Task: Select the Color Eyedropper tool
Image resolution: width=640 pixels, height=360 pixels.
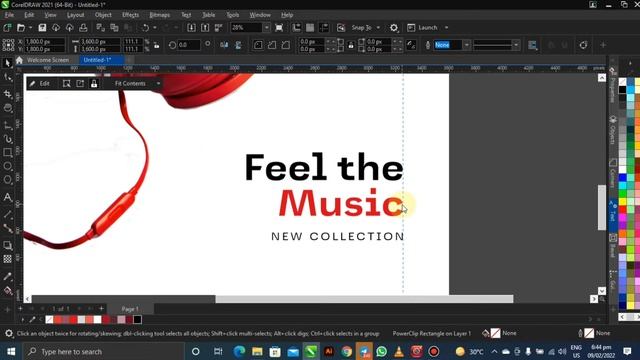Action: 7,276
